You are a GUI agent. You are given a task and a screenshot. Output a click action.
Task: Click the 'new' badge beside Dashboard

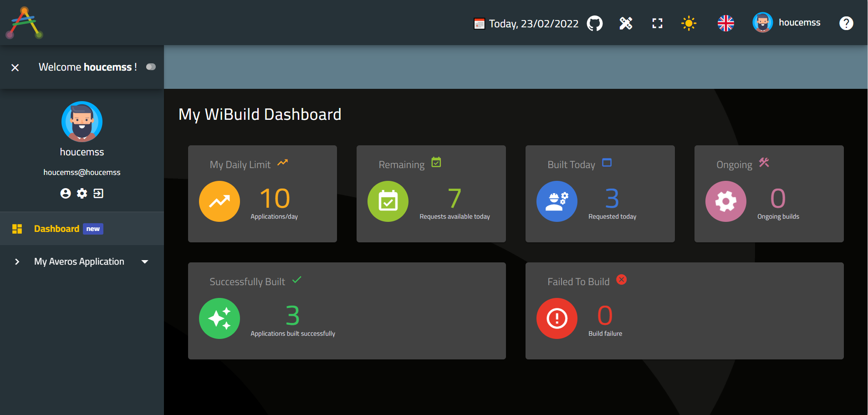[x=93, y=229]
